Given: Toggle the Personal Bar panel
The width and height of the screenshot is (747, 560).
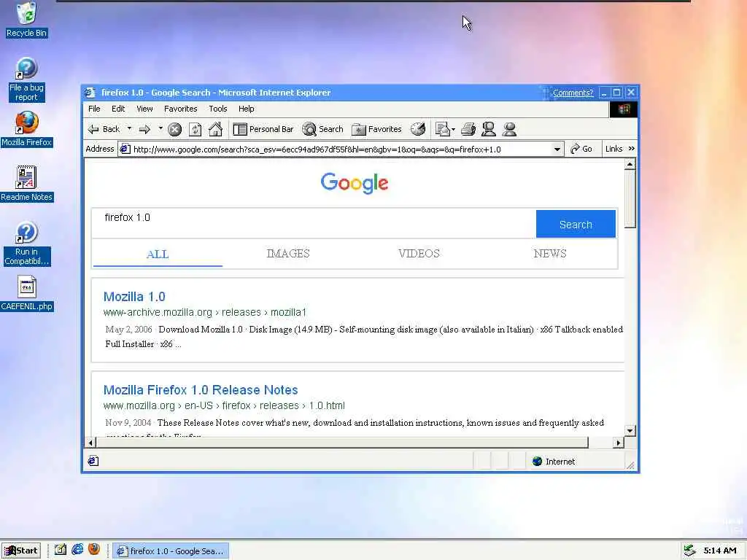Looking at the screenshot, I should (263, 129).
